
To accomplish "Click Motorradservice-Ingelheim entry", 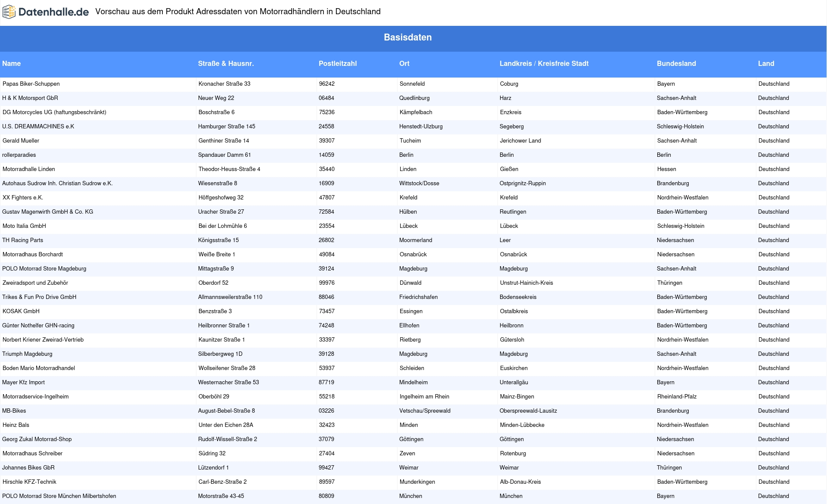I will pyautogui.click(x=36, y=397).
